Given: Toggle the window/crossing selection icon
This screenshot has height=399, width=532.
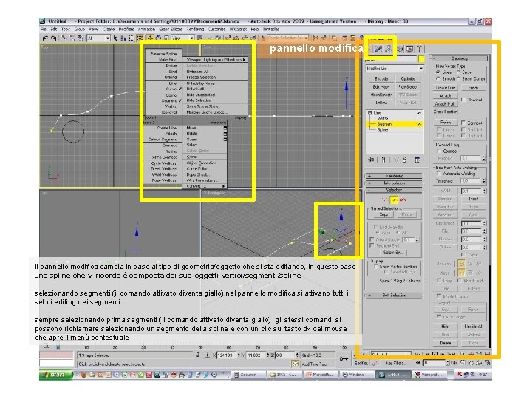Looking at the screenshot, I should tap(140, 38).
